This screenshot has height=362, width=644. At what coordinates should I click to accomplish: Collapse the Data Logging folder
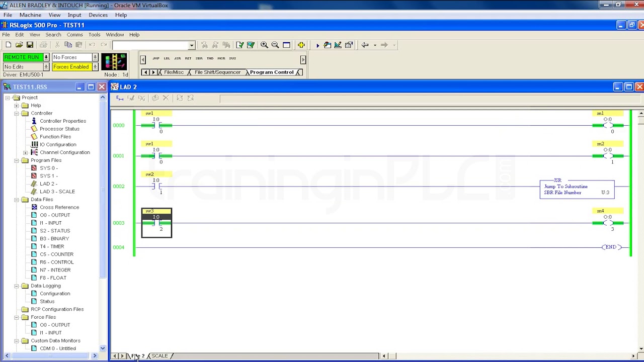[17, 286]
